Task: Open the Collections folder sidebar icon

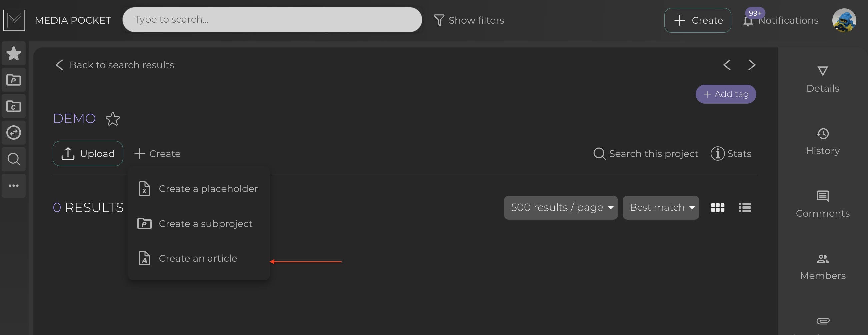Action: coord(13,106)
